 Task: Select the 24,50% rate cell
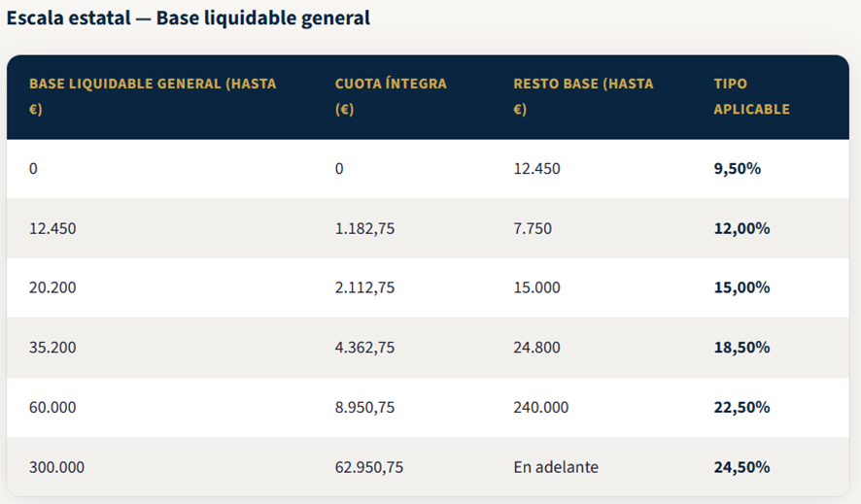[741, 467]
